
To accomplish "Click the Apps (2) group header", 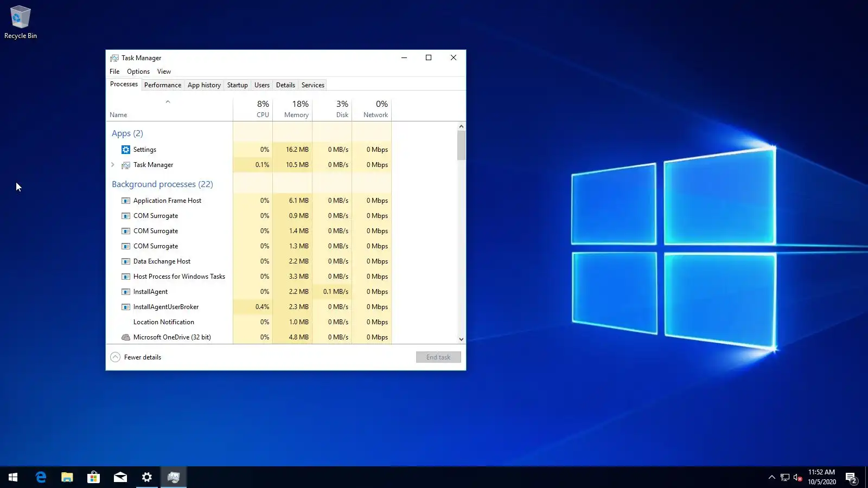I will [127, 133].
